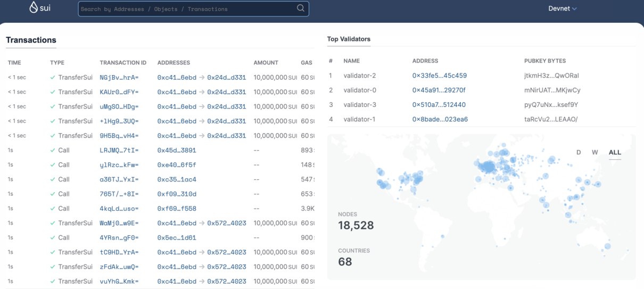Image resolution: width=644 pixels, height=289 pixels.
Task: Select the ALL range on node map
Action: point(615,152)
